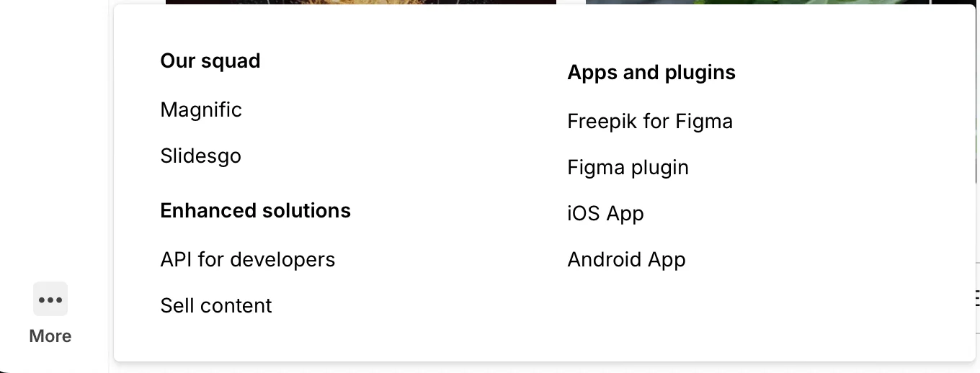Open the iOS App link
The width and height of the screenshot is (980, 373).
pyautogui.click(x=605, y=213)
